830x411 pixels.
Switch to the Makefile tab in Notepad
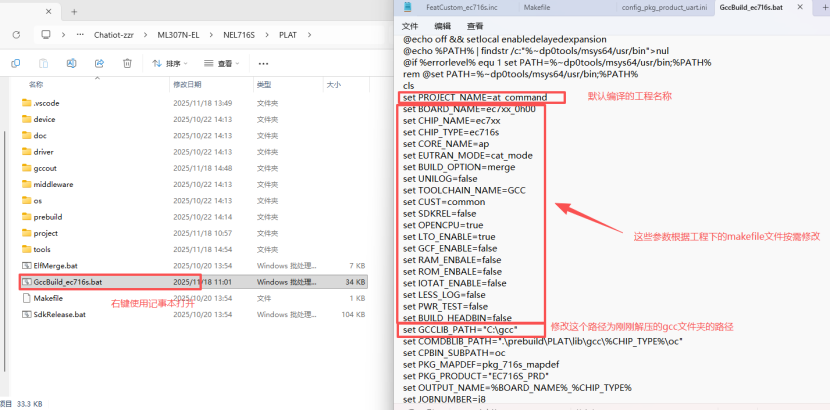536,7
